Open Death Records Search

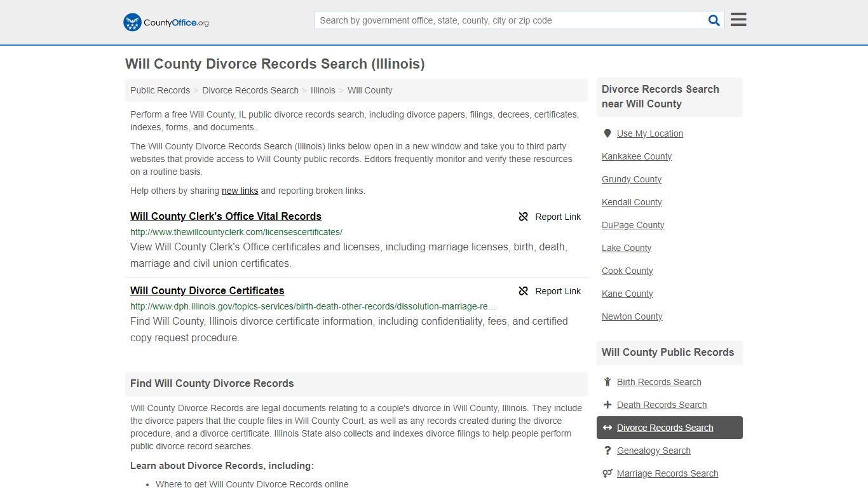[x=661, y=405]
